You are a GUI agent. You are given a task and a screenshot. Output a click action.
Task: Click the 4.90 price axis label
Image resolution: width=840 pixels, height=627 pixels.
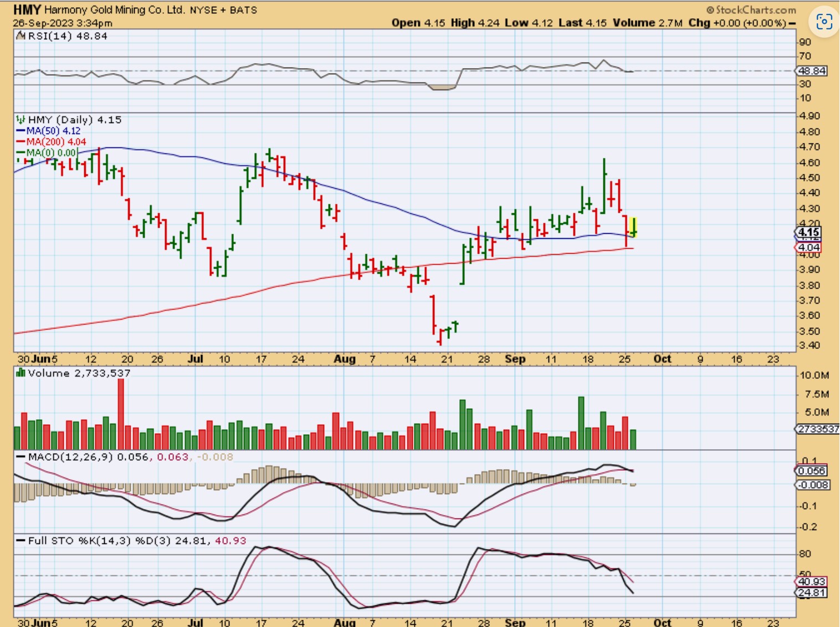810,116
